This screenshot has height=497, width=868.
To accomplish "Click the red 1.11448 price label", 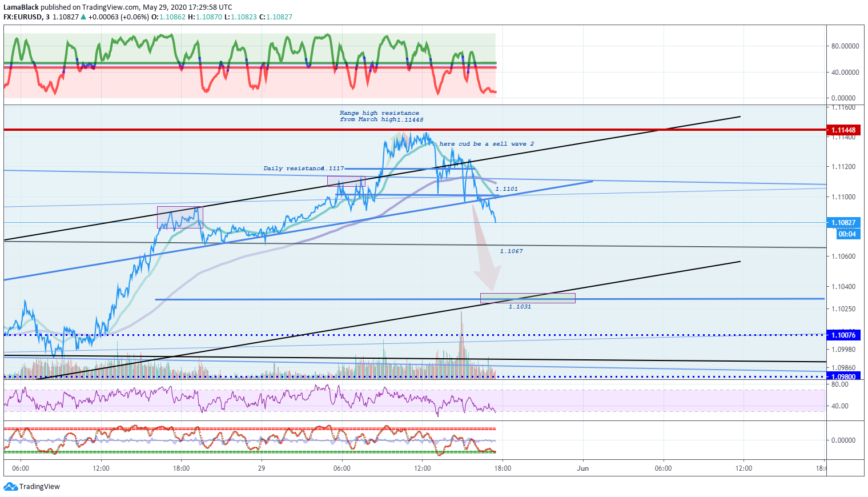I will tap(843, 130).
